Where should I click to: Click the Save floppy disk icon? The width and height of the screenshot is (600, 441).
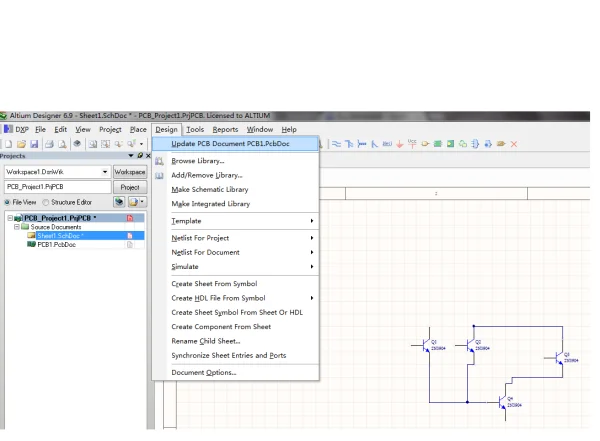[34, 144]
